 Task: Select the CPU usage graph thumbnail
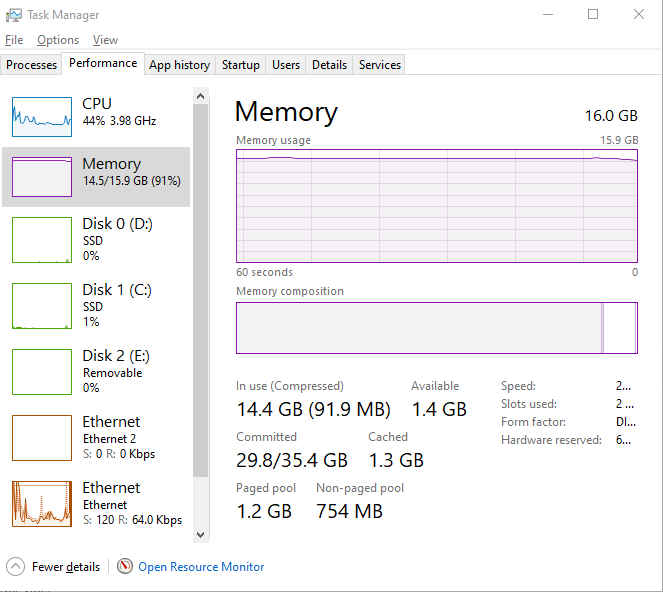[42, 117]
